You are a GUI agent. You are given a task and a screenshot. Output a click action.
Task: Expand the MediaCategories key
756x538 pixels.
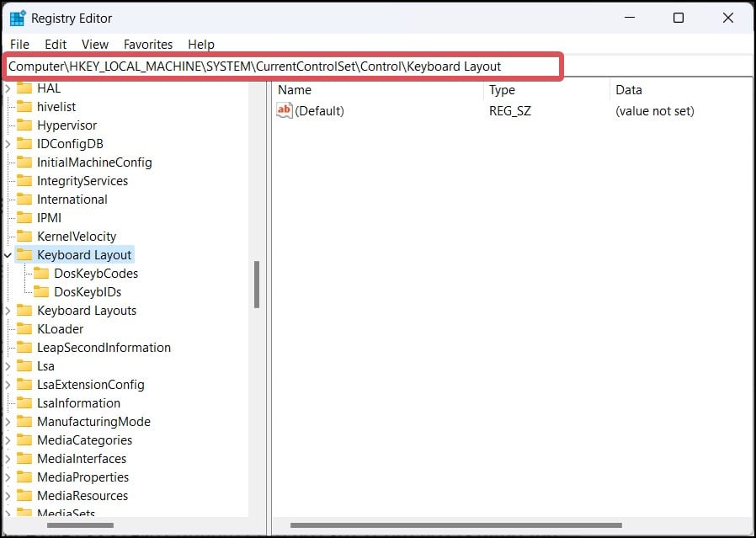click(x=8, y=440)
